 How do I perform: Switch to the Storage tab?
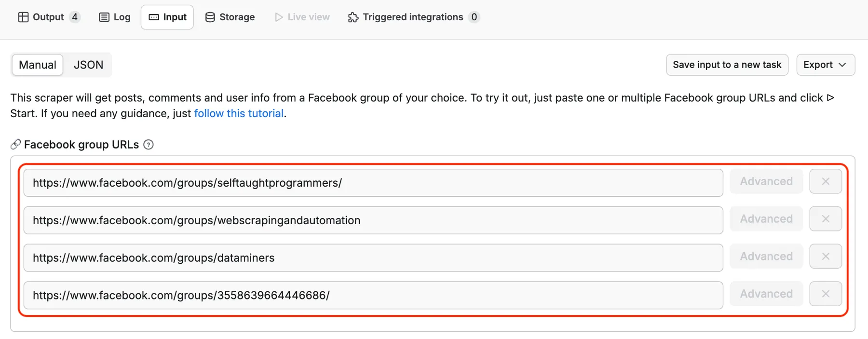point(230,17)
